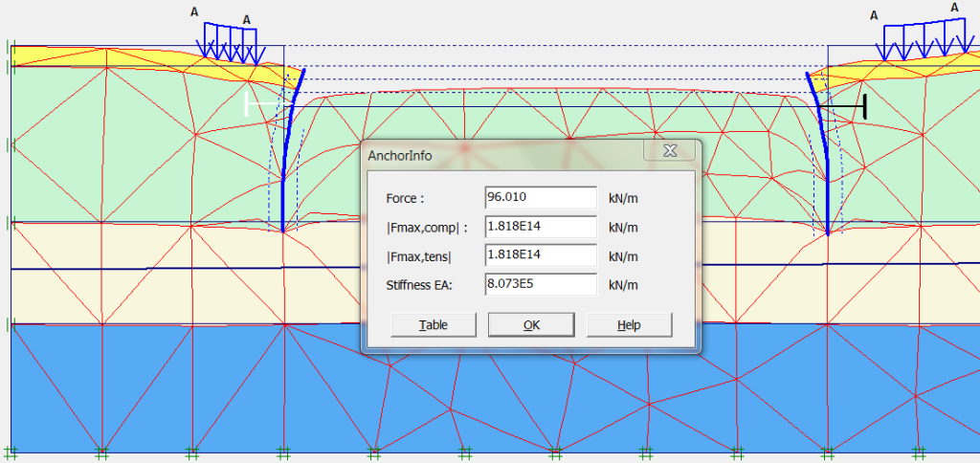Click the Table button in AnchorInfo

[434, 325]
